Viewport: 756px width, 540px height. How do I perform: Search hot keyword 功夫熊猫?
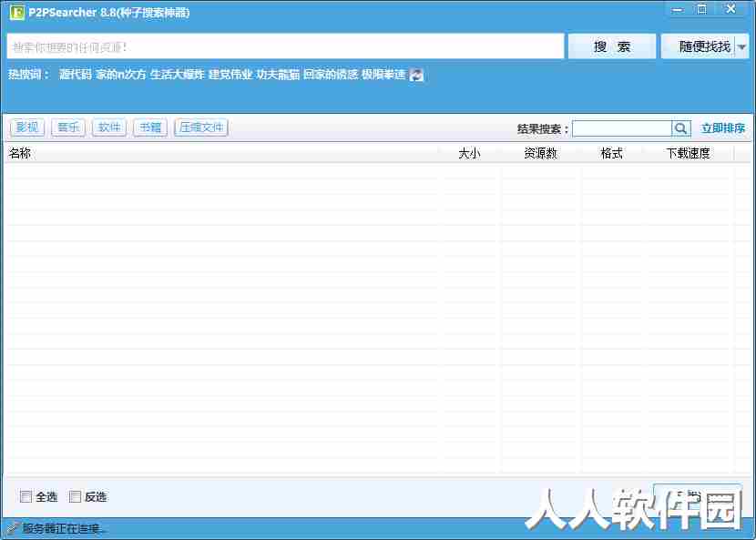pyautogui.click(x=278, y=75)
